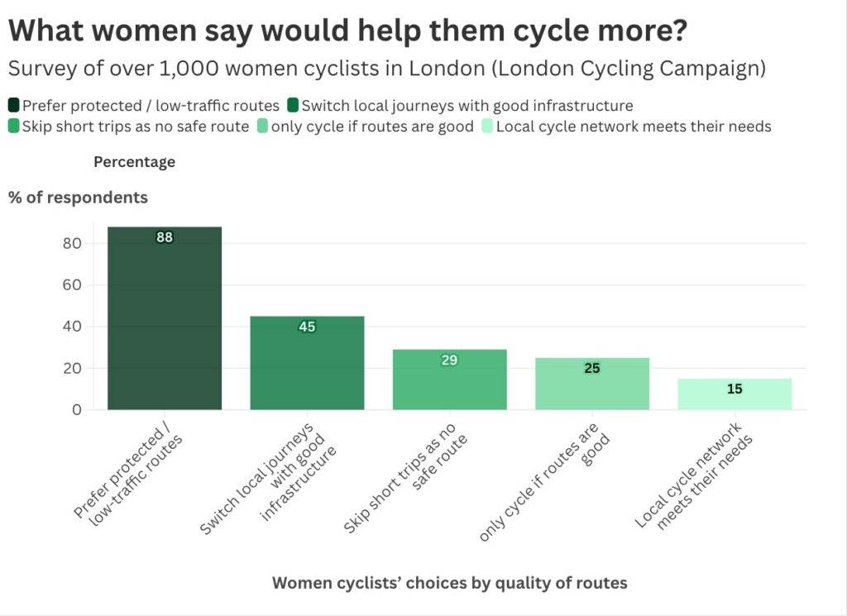
Task: Click the 'Switch local journeys' legend swatch
Action: point(293,105)
